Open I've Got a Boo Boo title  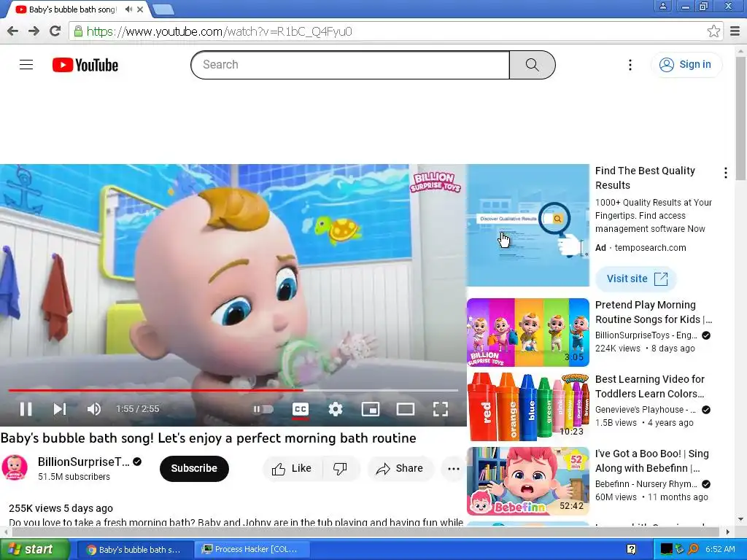tap(651, 461)
